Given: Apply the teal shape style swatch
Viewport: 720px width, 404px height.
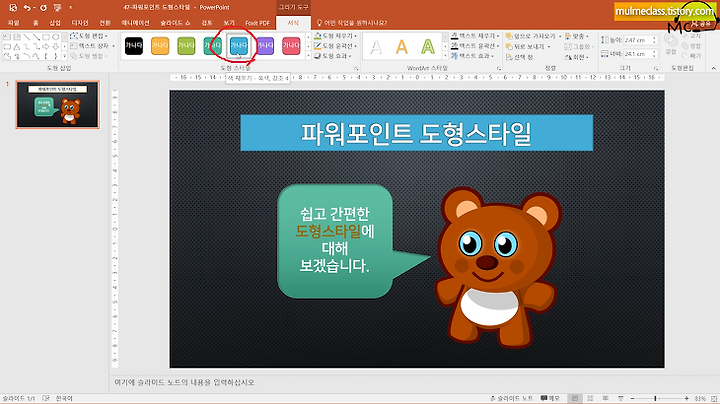Looking at the screenshot, I should pos(212,45).
